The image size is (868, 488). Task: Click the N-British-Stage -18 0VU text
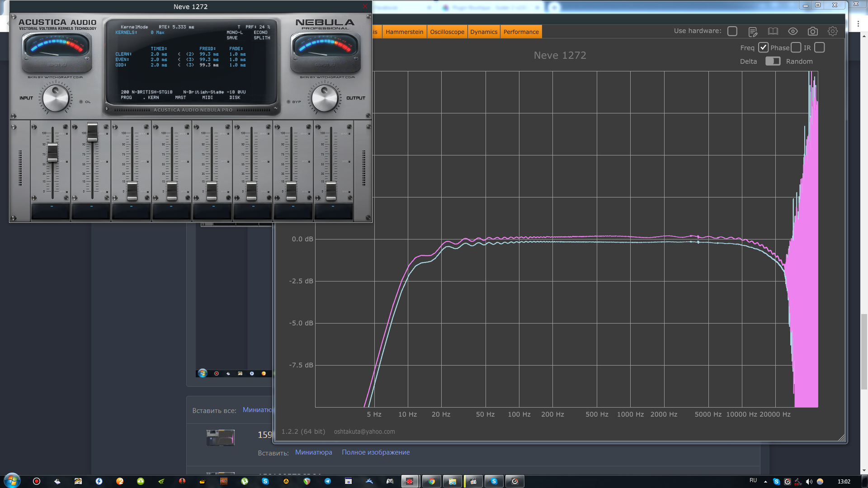(214, 92)
